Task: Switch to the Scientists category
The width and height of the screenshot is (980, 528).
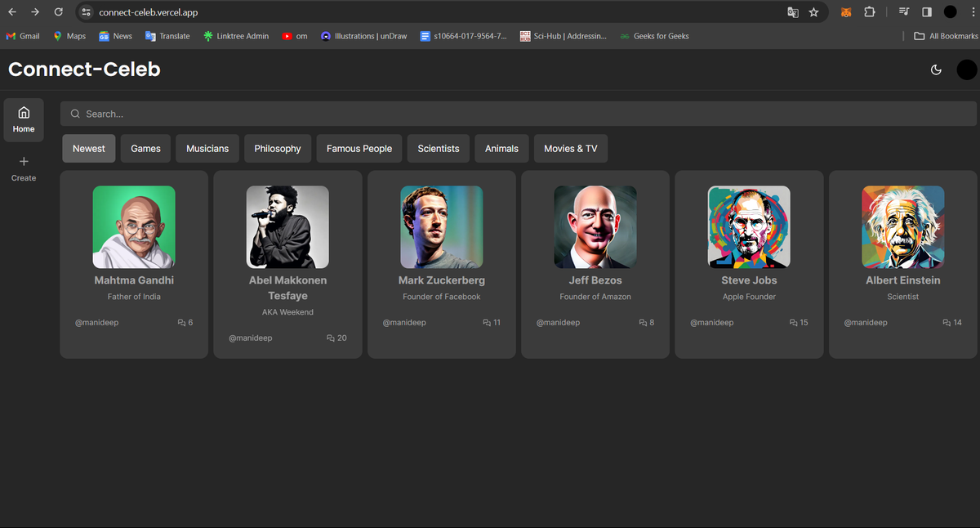Action: (439, 149)
